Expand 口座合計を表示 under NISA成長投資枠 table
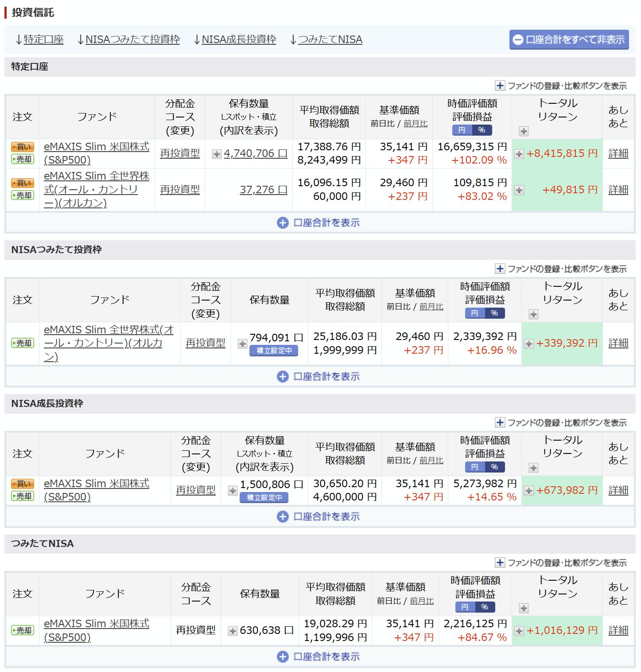 coord(320,516)
